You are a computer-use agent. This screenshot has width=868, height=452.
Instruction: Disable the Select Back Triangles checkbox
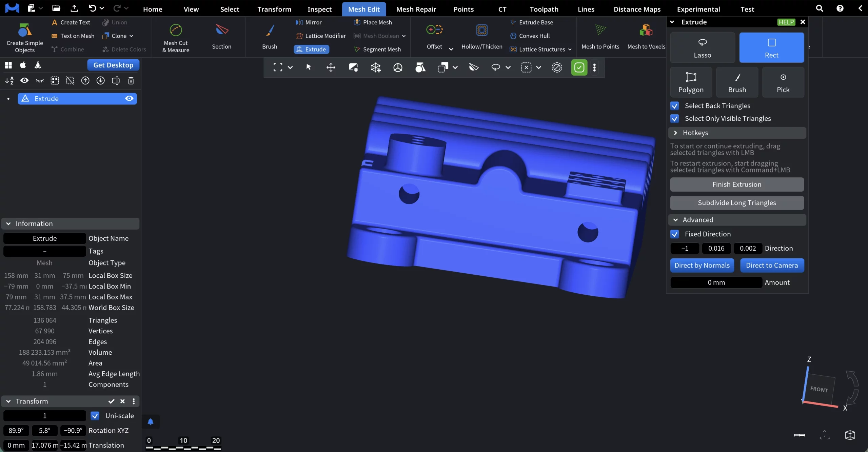point(674,106)
